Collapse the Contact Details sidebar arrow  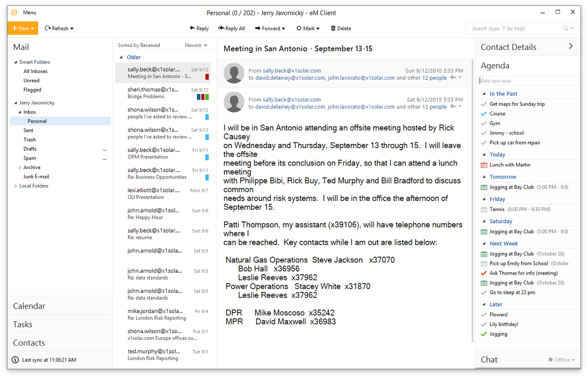pyautogui.click(x=571, y=46)
